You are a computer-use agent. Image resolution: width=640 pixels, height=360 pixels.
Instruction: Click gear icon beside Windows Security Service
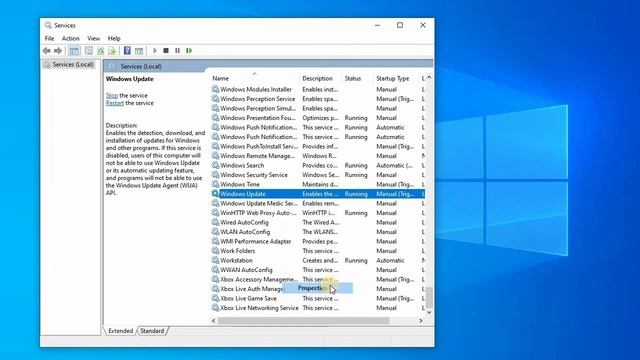point(215,175)
